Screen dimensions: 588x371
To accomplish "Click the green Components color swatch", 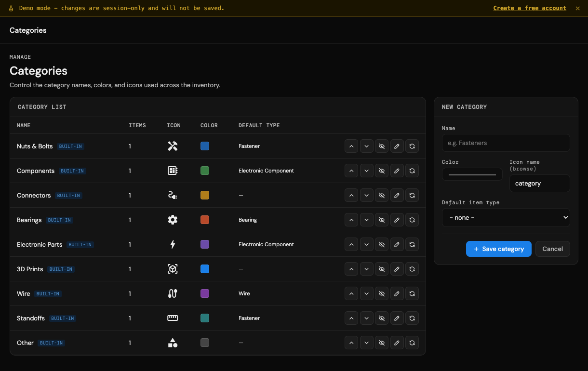I will click(205, 171).
